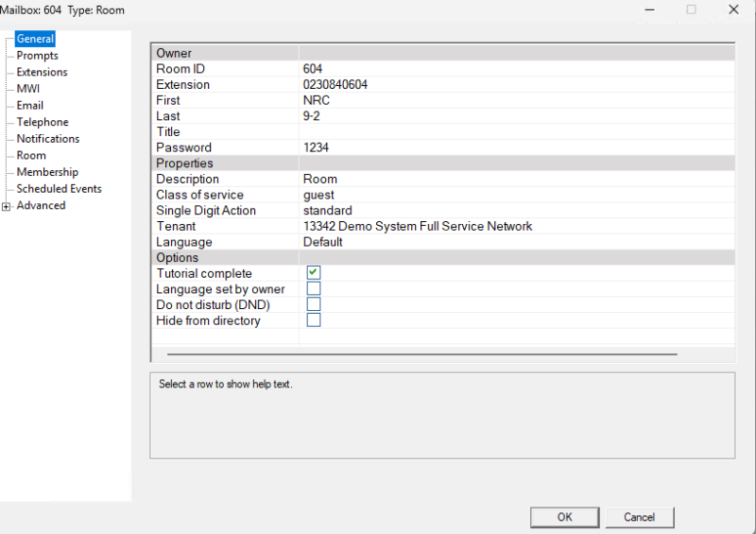Select the Tenant value 13342 Demo System
The image size is (756, 534).
tap(517, 226)
